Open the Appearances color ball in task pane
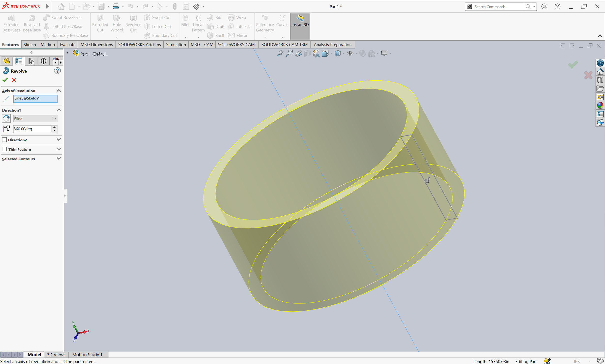This screenshot has width=605, height=364. pyautogui.click(x=600, y=106)
